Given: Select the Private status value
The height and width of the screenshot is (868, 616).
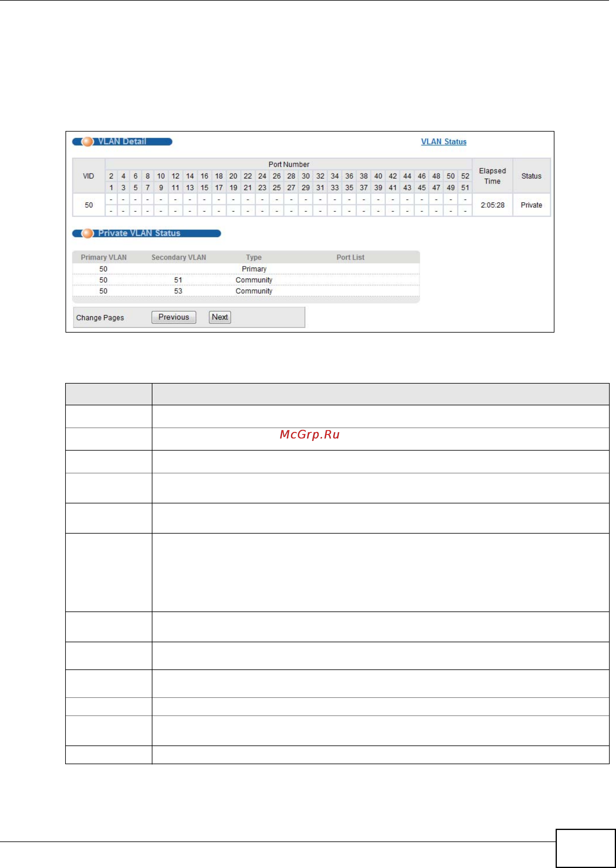Looking at the screenshot, I should coord(531,205).
